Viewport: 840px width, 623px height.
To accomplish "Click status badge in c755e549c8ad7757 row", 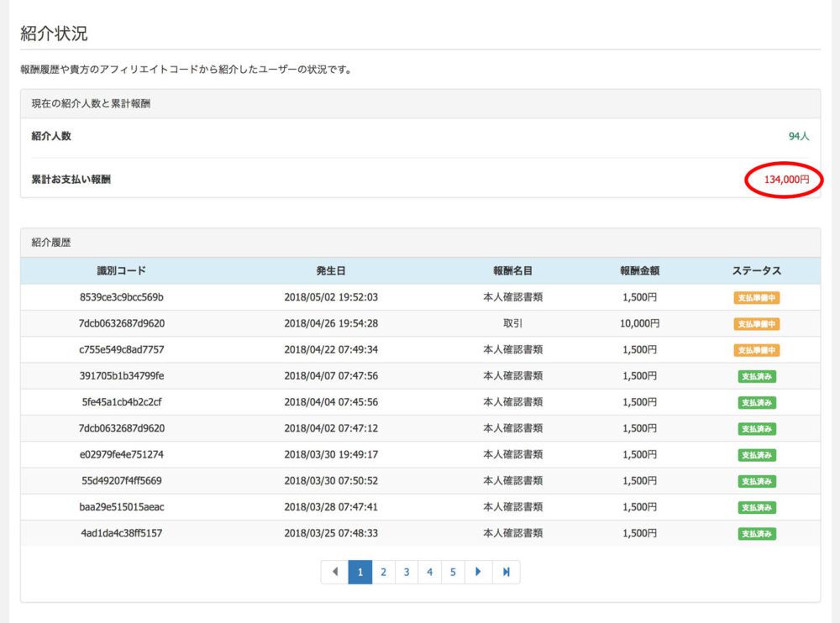I will click(x=757, y=350).
